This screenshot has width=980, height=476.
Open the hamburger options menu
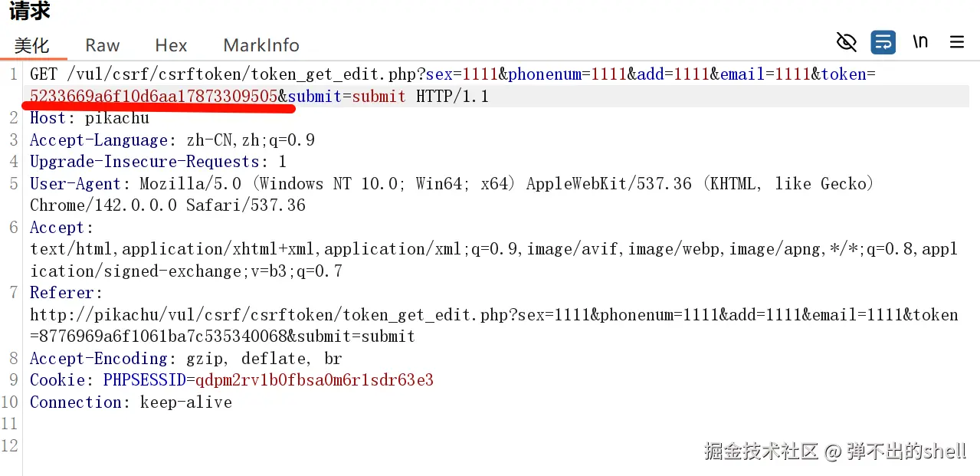[x=957, y=42]
